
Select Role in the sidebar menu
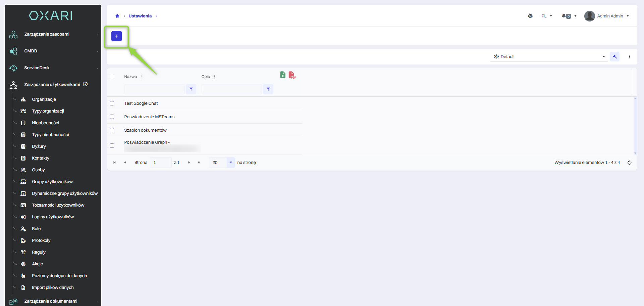pyautogui.click(x=36, y=229)
